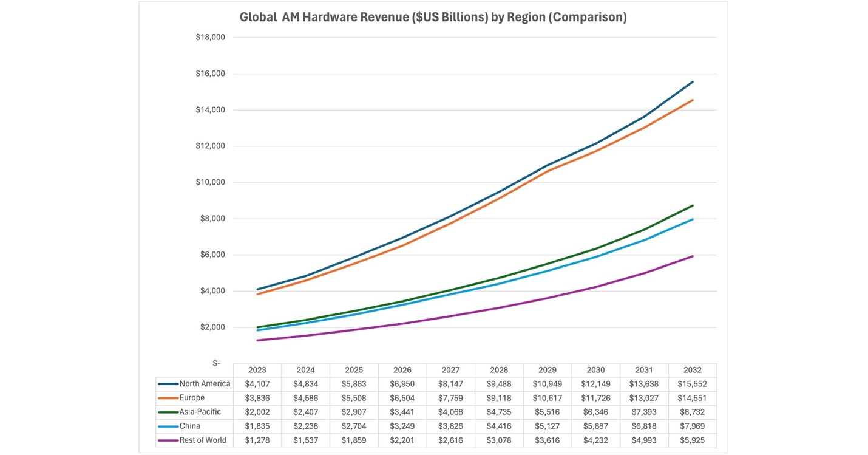
Task: Click North America 2031 value $13,638
Action: (644, 384)
